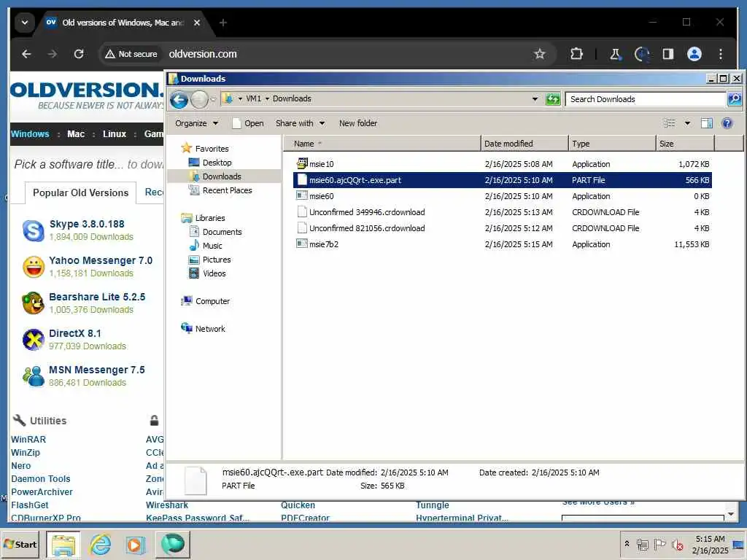Open Chrome three-dot menu
Screen dimensions: 747x560
[x=720, y=54]
